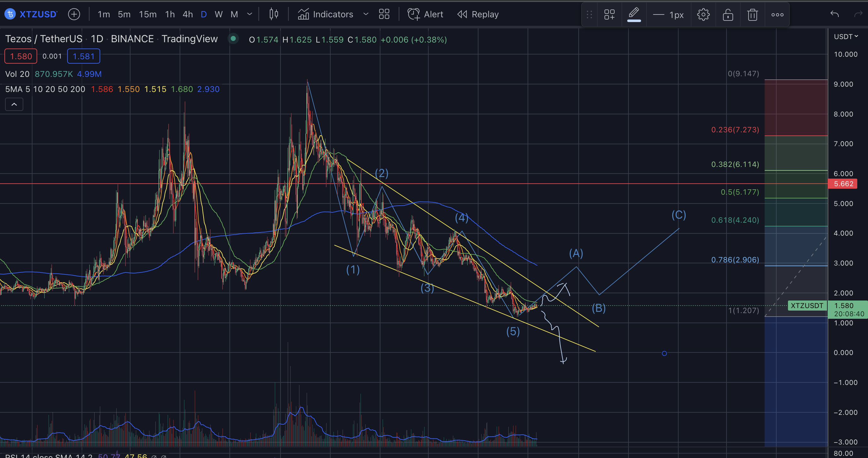
Task: Click the pencil line tool icon
Action: pos(634,14)
